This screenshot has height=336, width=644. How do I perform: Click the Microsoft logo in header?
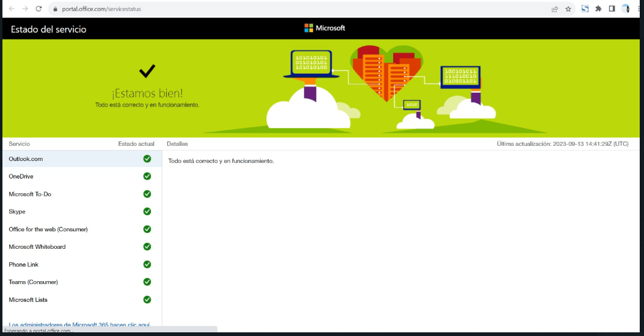pos(325,28)
